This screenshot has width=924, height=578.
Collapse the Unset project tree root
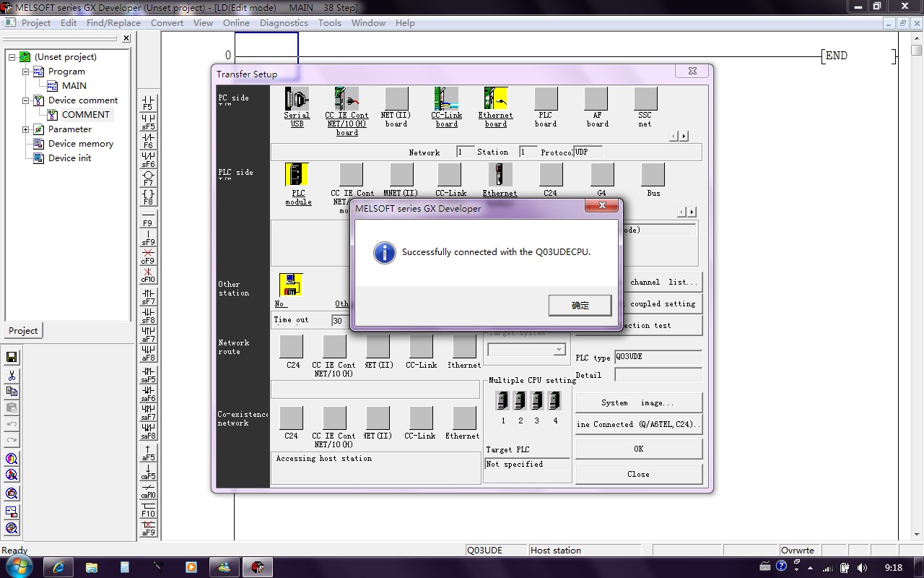[x=12, y=57]
